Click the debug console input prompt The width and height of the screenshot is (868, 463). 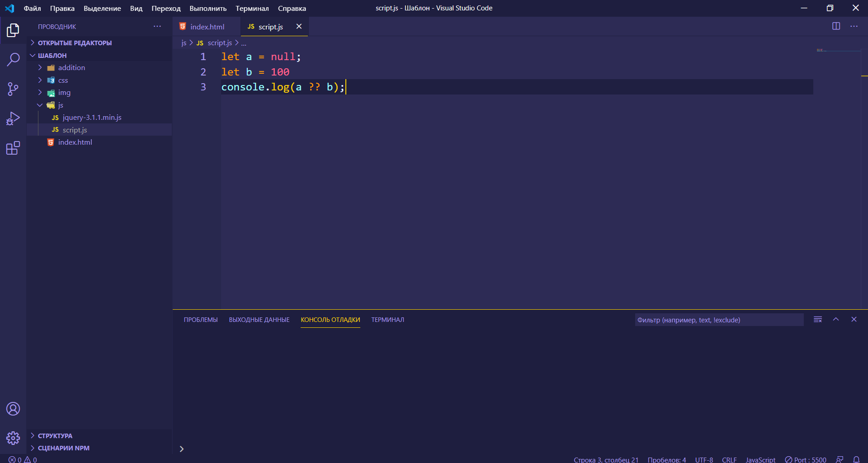coord(520,449)
